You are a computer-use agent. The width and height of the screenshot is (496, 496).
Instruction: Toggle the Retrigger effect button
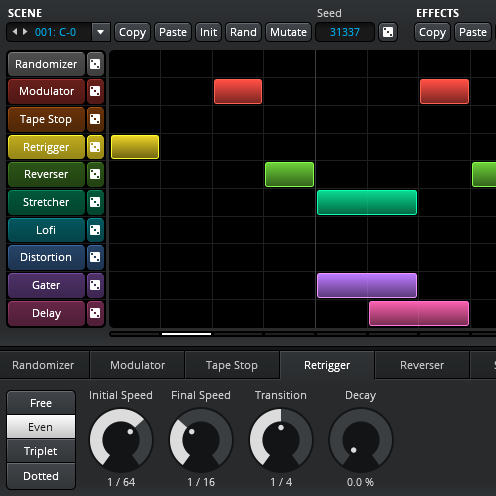pos(46,147)
